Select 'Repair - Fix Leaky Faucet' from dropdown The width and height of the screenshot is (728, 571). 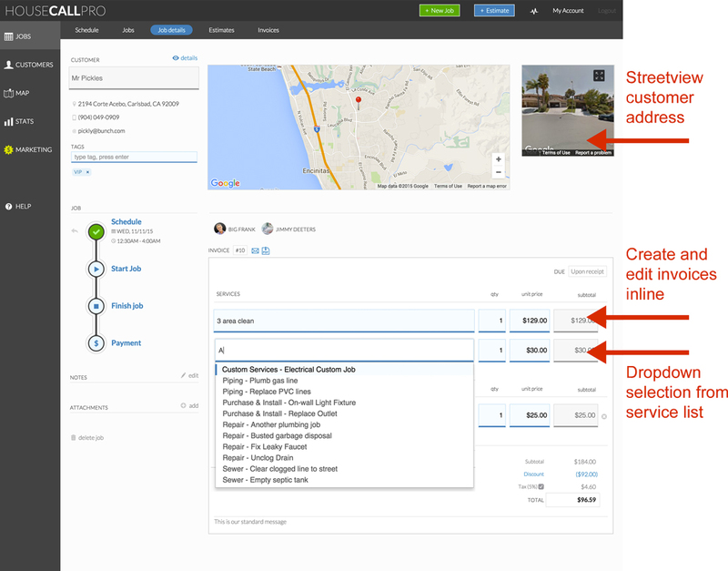[x=265, y=446]
